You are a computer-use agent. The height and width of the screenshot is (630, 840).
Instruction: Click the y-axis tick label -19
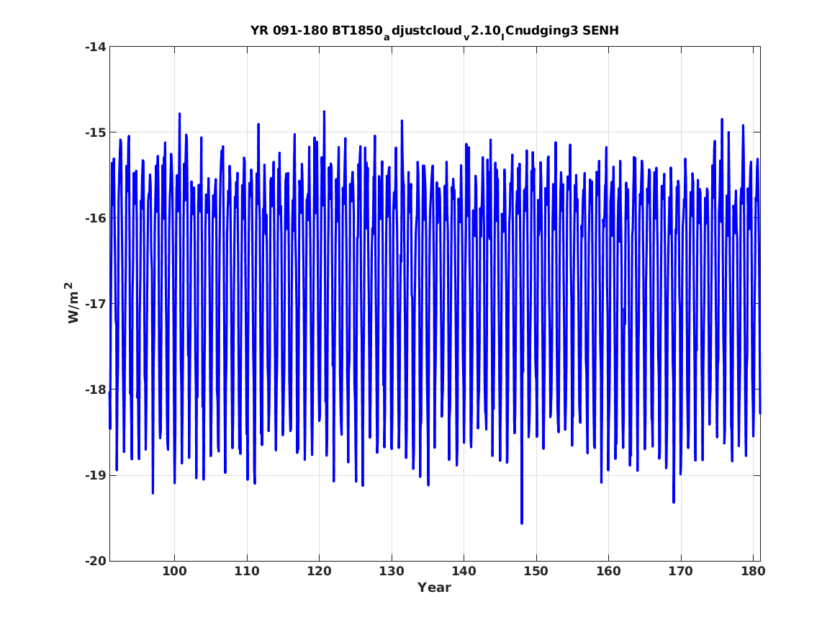95,475
